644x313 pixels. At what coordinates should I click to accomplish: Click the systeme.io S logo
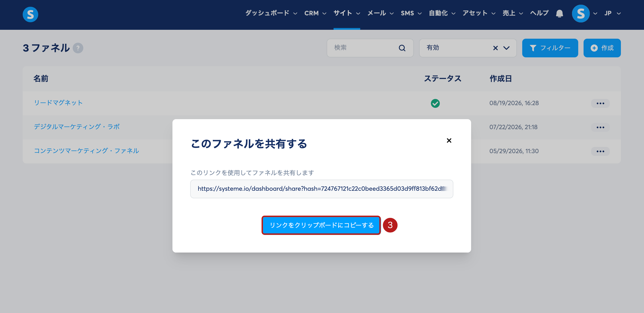pos(30,14)
